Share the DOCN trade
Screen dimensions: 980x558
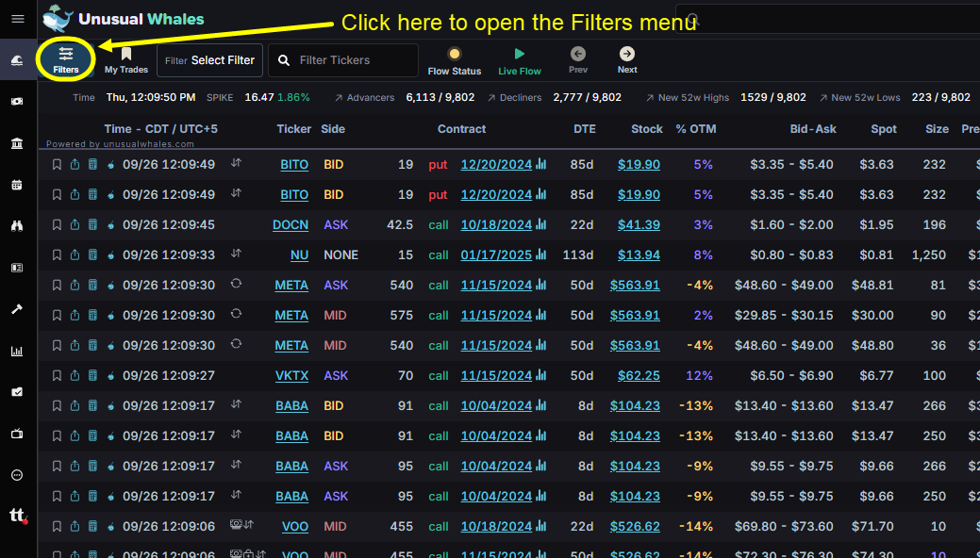[x=75, y=225]
